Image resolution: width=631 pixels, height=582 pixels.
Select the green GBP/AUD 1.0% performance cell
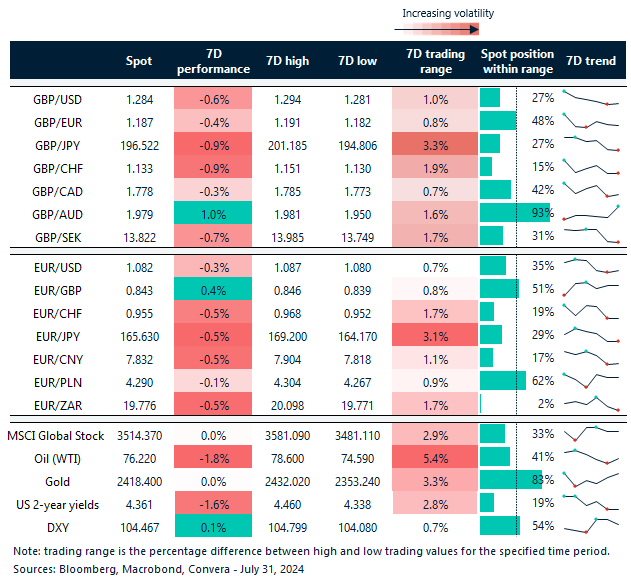coord(213,212)
